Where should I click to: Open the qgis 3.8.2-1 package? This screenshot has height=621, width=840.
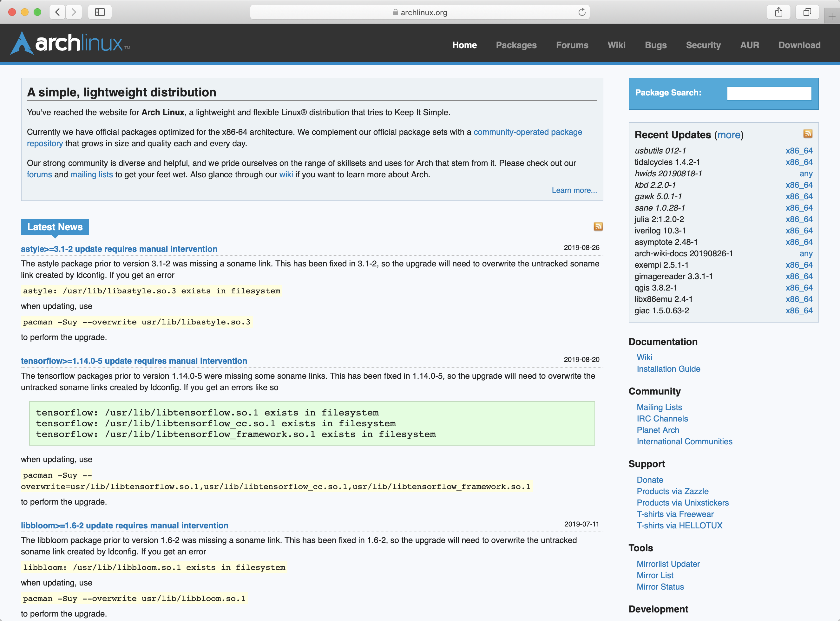point(656,288)
